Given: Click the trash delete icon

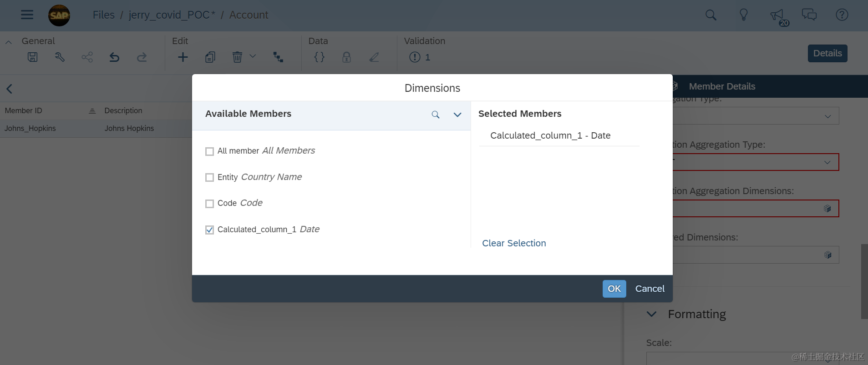Looking at the screenshot, I should [x=237, y=57].
